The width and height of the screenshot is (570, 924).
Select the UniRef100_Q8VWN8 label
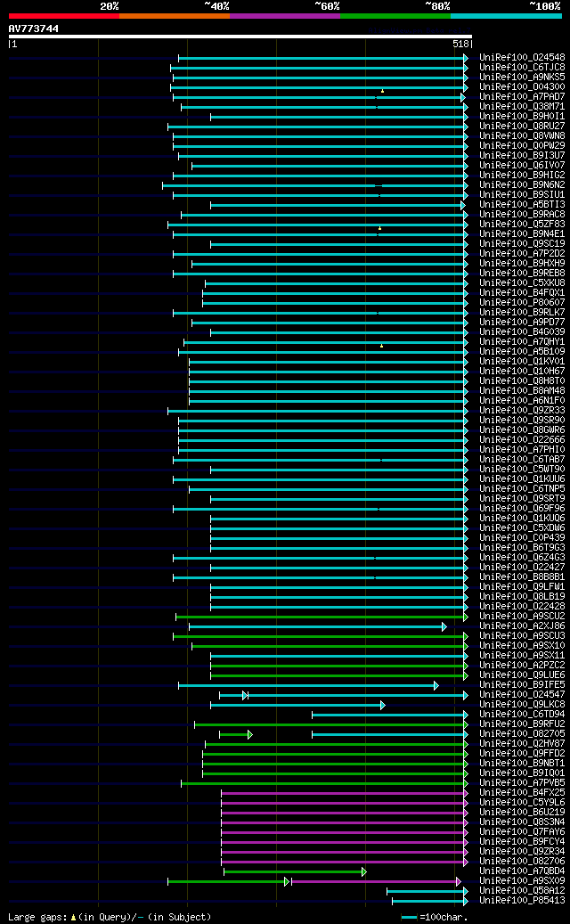click(522, 136)
